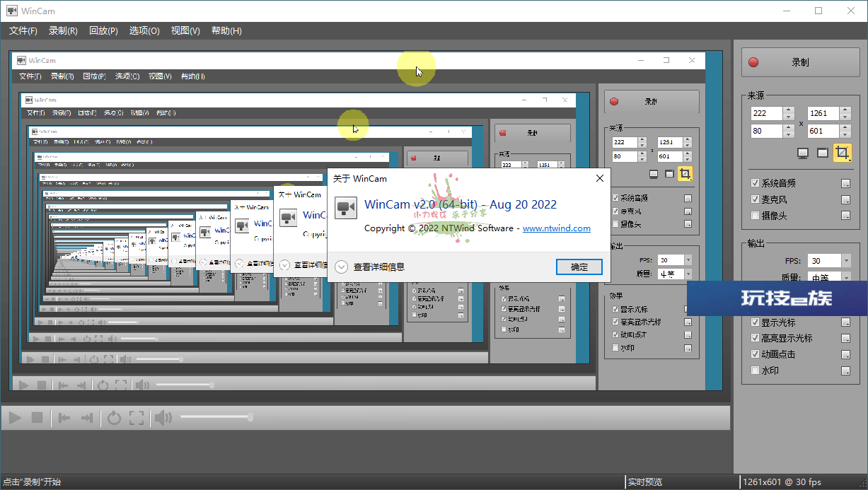Increase the 80 source value with up arrow
The image size is (868, 490).
tap(788, 128)
